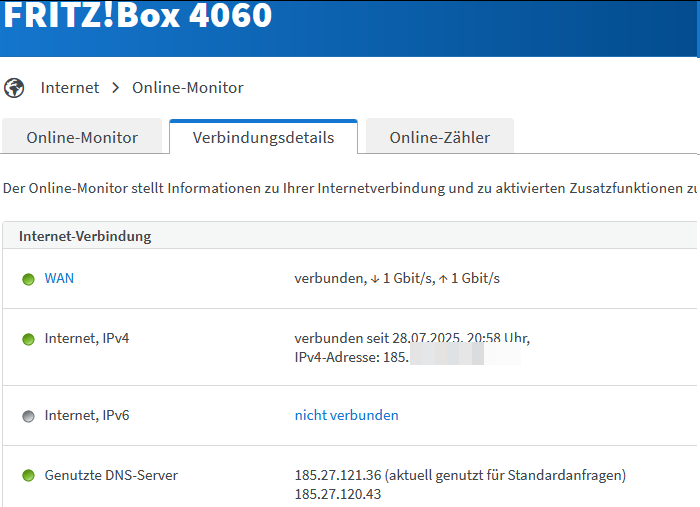The image size is (700, 507).
Task: Open the Online-Zähler tab
Action: [439, 138]
